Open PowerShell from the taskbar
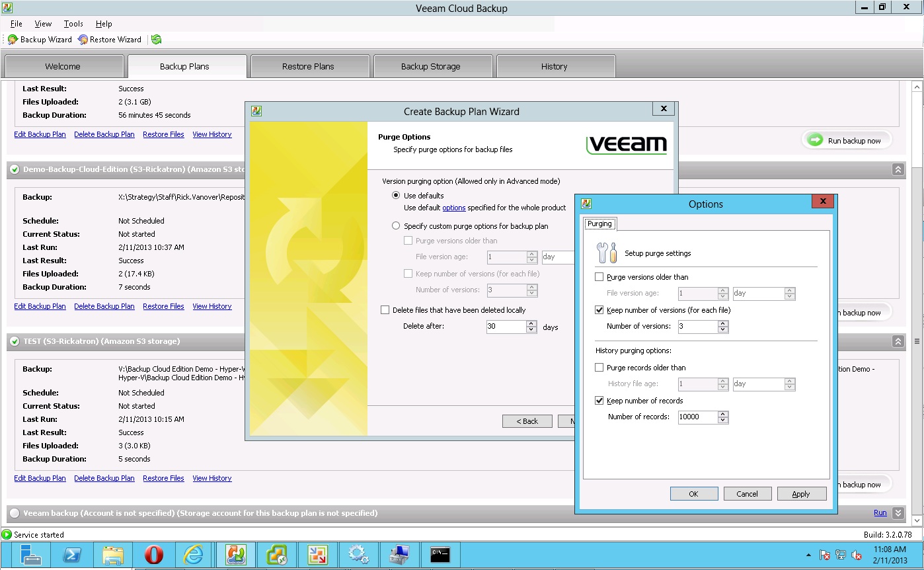This screenshot has width=924, height=570. tap(71, 554)
